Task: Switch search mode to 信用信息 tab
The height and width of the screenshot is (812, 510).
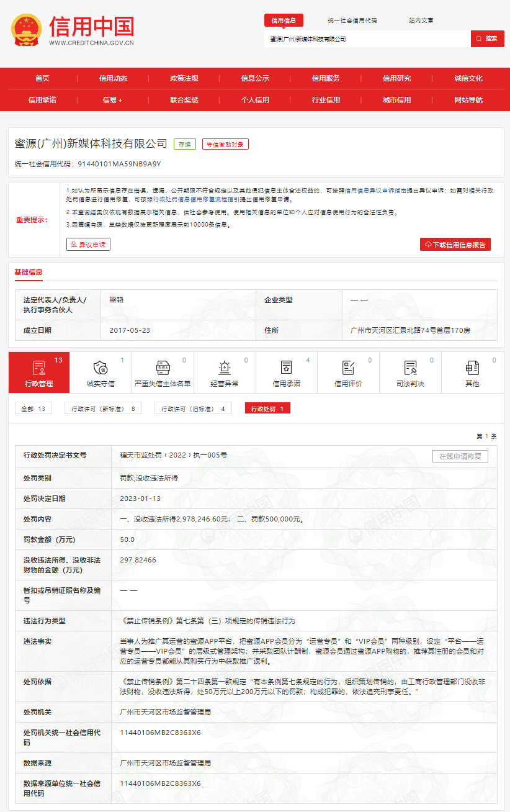Action: pyautogui.click(x=284, y=20)
